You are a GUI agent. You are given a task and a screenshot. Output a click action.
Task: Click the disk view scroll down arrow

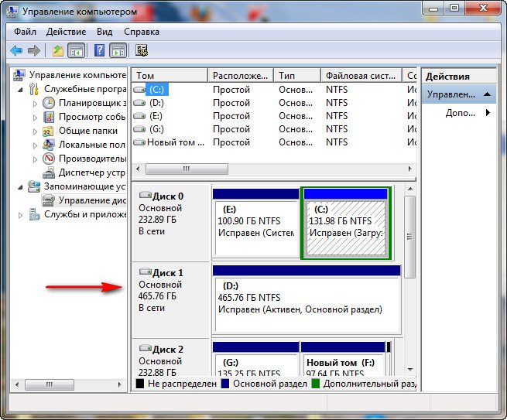[410, 369]
